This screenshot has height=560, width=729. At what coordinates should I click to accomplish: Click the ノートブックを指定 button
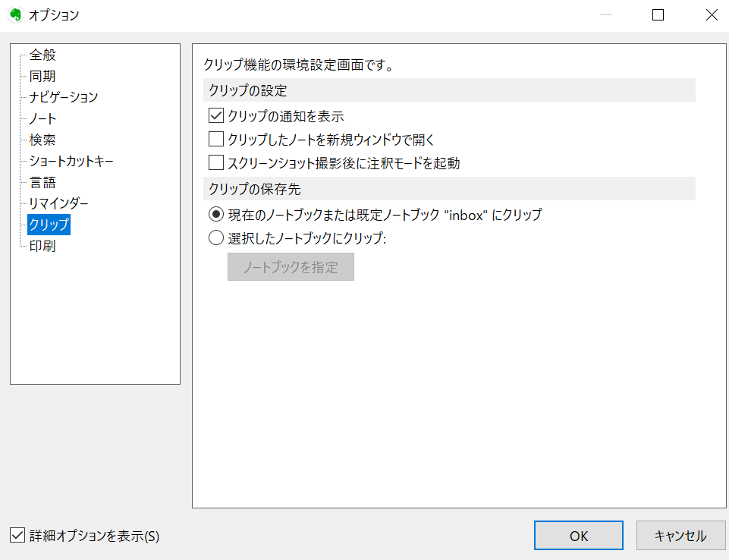(291, 266)
